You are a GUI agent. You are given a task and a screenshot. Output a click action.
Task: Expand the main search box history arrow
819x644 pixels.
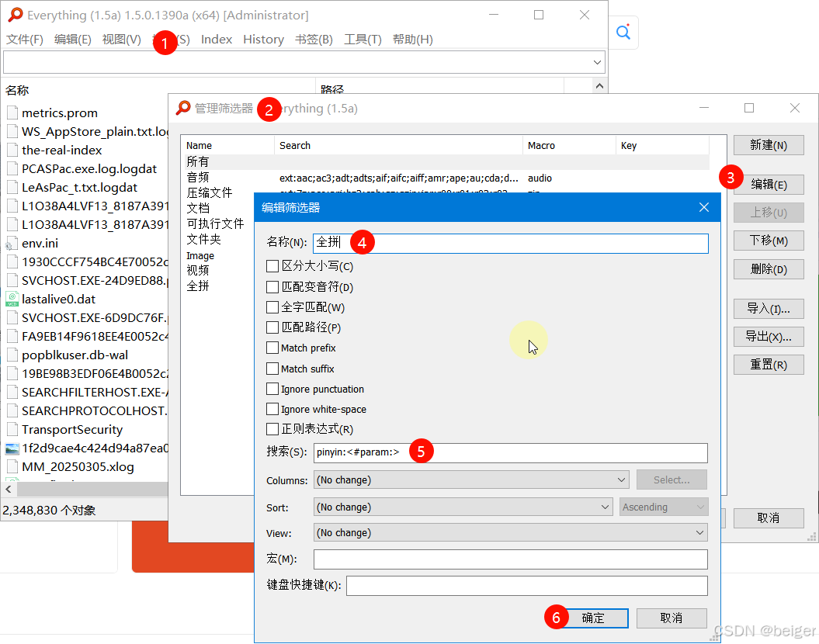click(x=598, y=62)
